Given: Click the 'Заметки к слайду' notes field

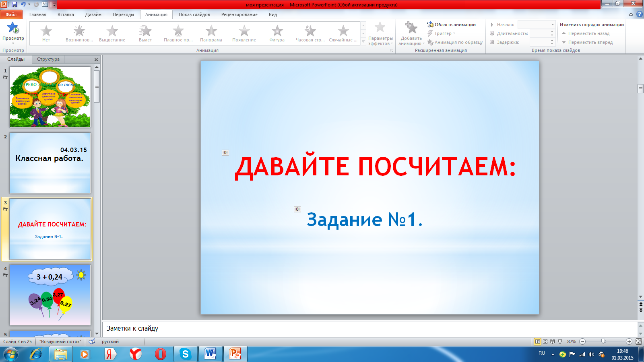Looking at the screenshot, I should 369,329.
